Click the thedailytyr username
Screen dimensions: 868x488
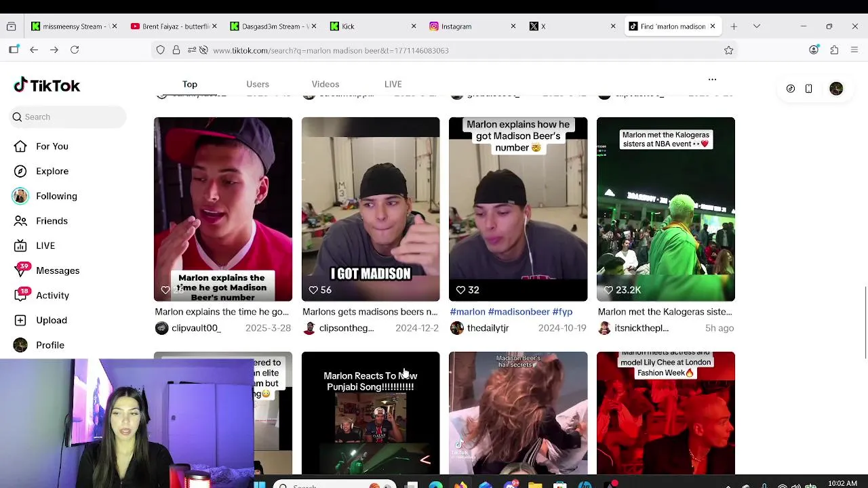pos(488,328)
